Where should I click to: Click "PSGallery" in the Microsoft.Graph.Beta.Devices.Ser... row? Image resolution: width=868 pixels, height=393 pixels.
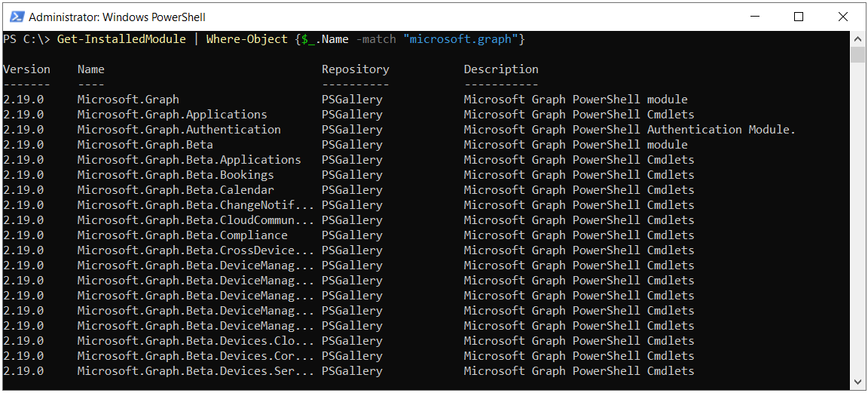click(x=352, y=371)
